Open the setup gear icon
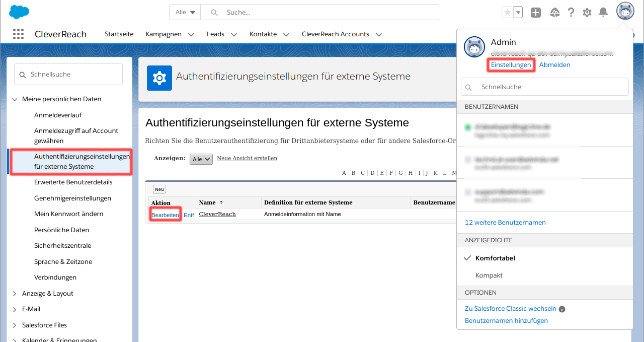644x342 pixels. pyautogui.click(x=587, y=13)
